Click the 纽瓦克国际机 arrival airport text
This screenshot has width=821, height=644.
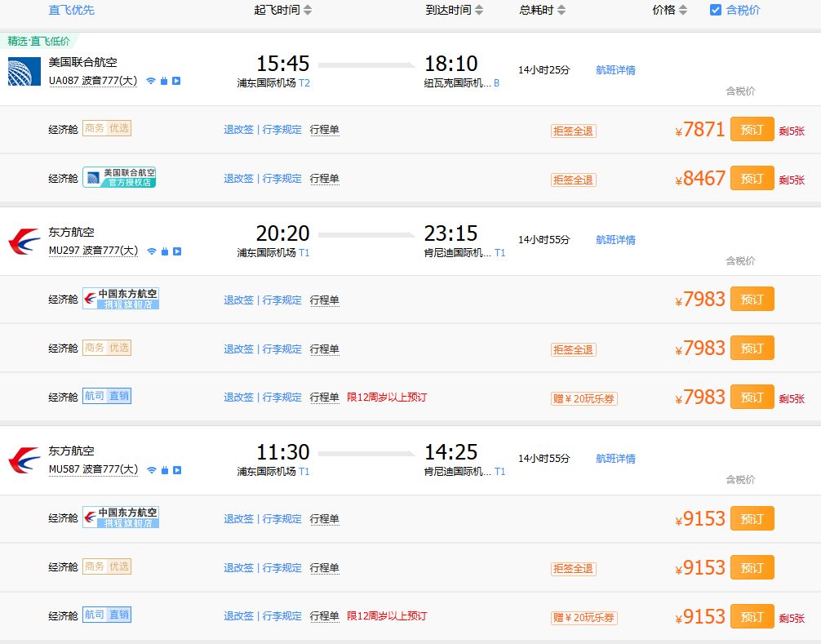457,83
